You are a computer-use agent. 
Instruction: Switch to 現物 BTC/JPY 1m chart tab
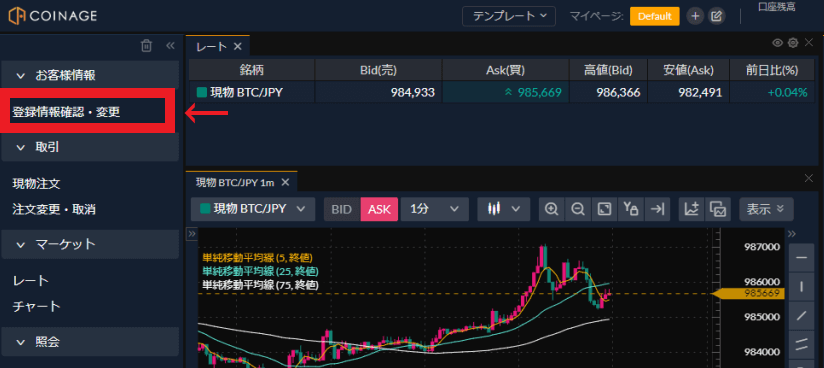(235, 182)
